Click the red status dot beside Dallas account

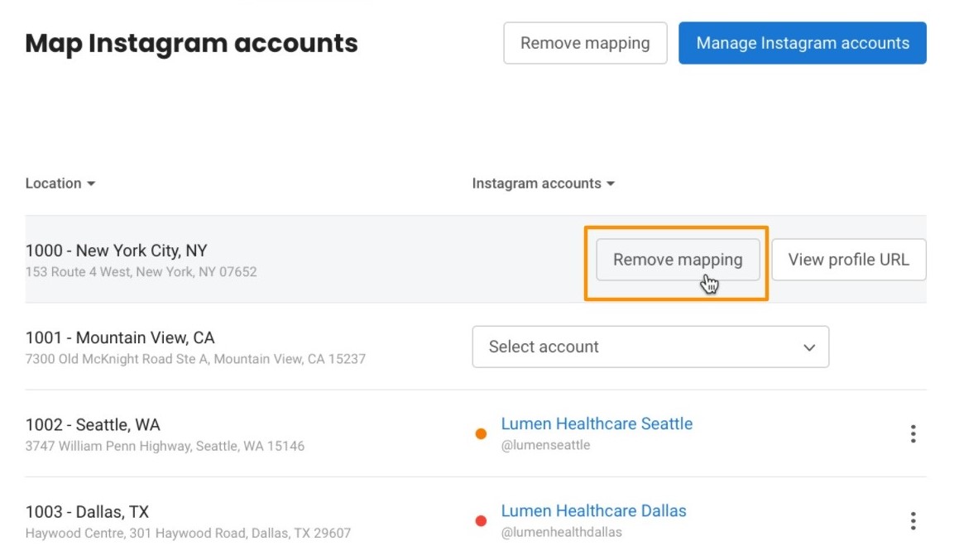[481, 520]
